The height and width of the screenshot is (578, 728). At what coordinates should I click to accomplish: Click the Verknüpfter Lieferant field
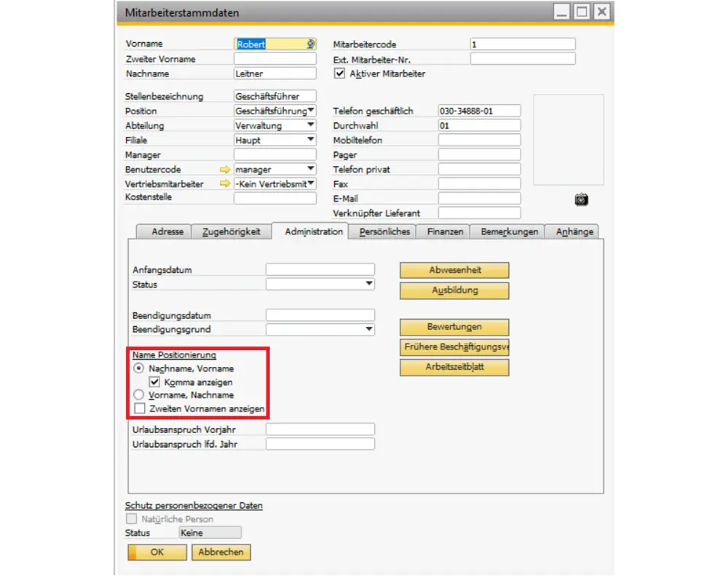480,213
